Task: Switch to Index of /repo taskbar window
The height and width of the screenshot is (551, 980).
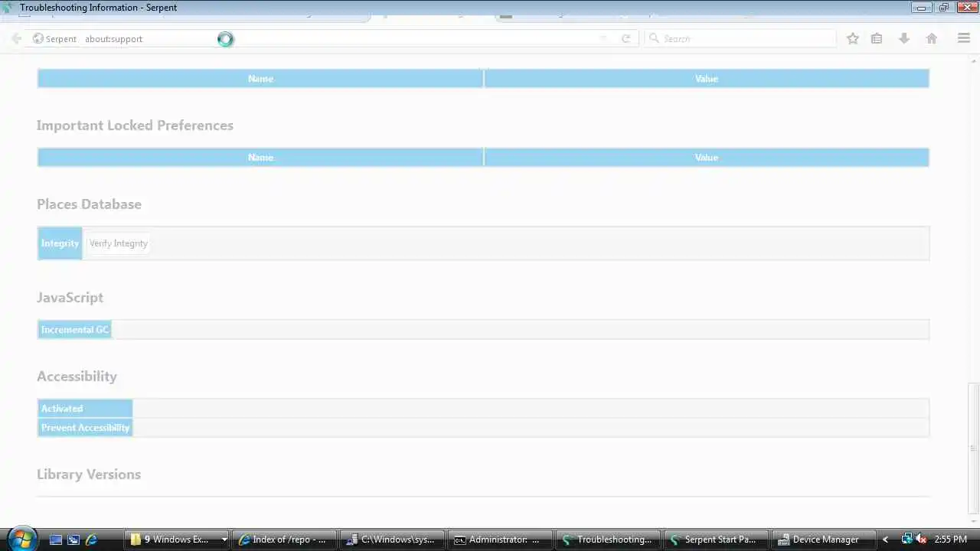Action: click(x=284, y=540)
